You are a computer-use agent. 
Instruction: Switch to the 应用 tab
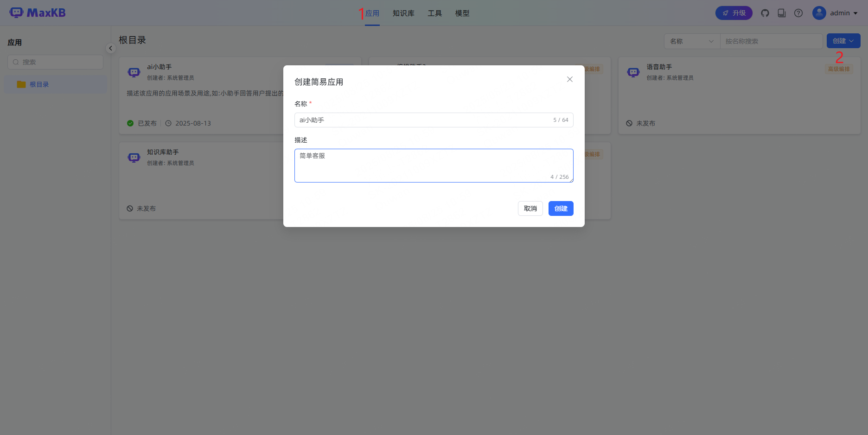372,13
